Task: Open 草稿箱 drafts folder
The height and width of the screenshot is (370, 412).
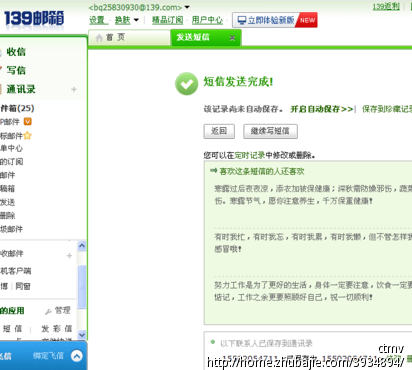Action: point(7,189)
